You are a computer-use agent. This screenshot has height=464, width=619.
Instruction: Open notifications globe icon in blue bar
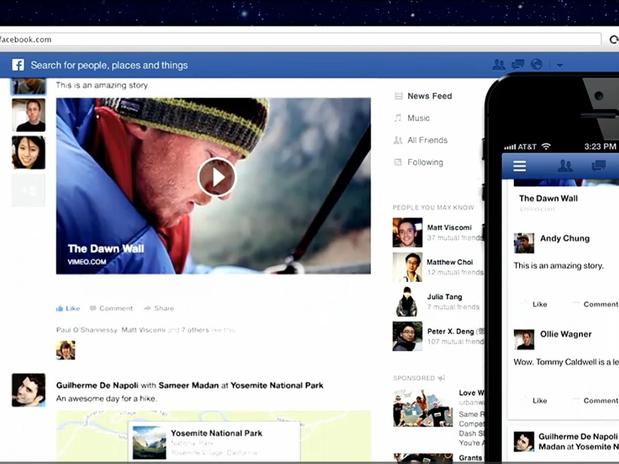point(536,64)
